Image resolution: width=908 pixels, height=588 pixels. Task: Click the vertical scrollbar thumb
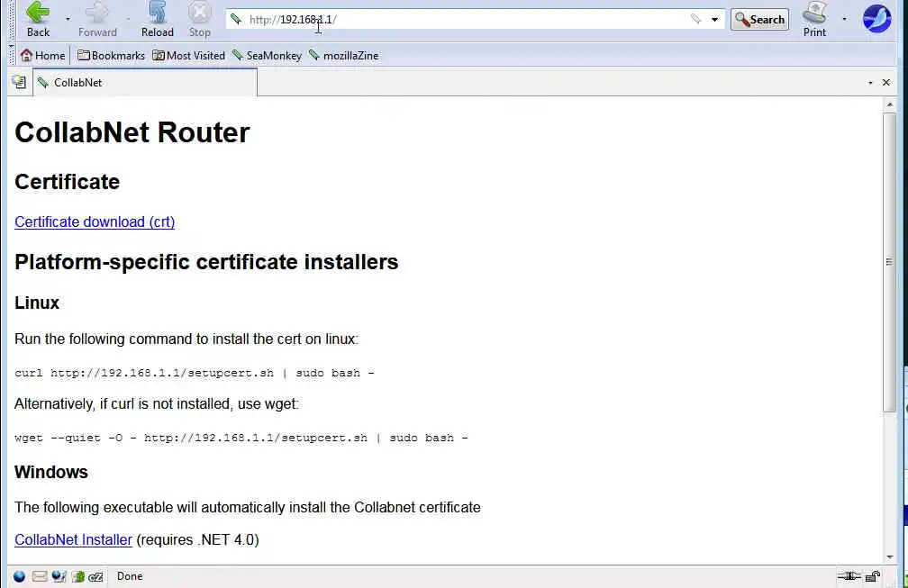[x=890, y=262]
